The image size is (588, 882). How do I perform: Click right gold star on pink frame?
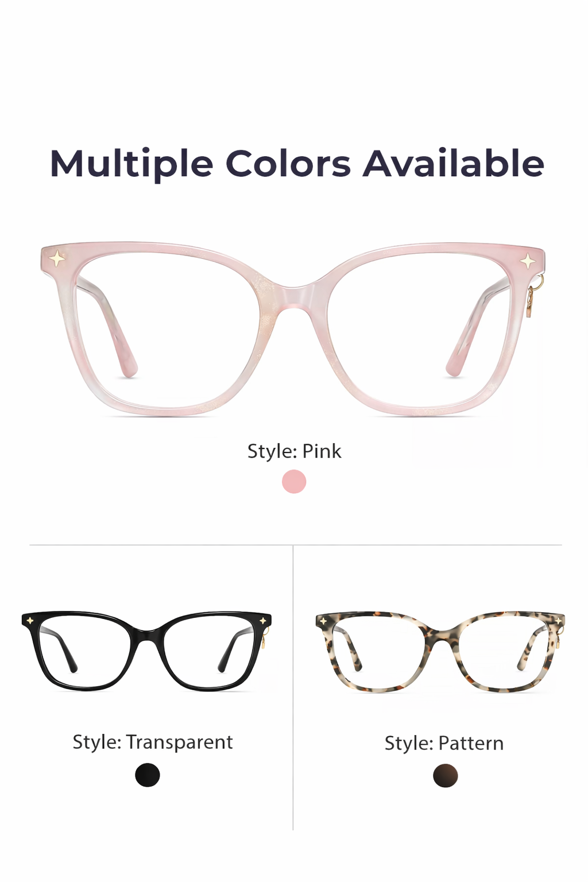[528, 261]
